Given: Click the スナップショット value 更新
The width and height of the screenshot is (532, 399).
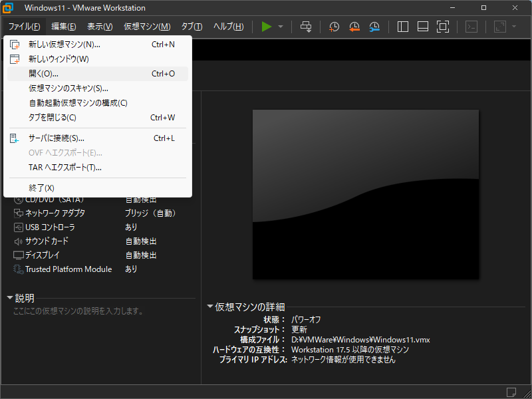Looking at the screenshot, I should [x=299, y=329].
